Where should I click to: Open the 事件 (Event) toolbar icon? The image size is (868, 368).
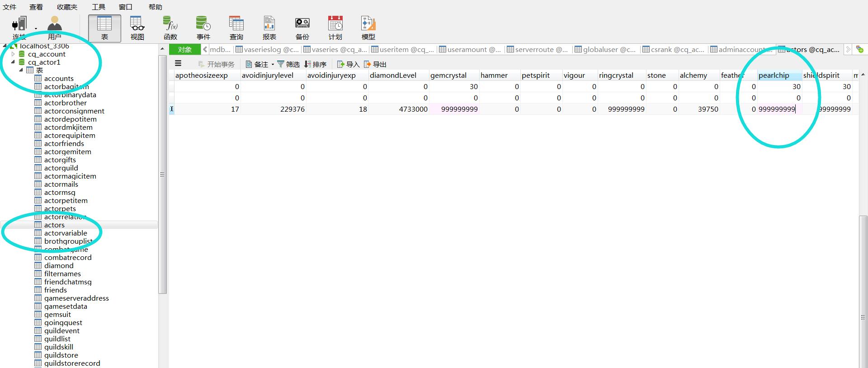203,28
